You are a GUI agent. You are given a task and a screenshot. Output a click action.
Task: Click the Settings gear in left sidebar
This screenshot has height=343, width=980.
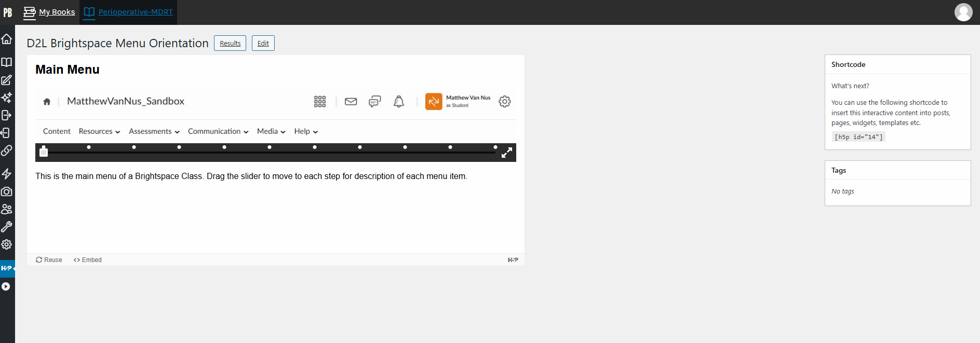click(7, 244)
